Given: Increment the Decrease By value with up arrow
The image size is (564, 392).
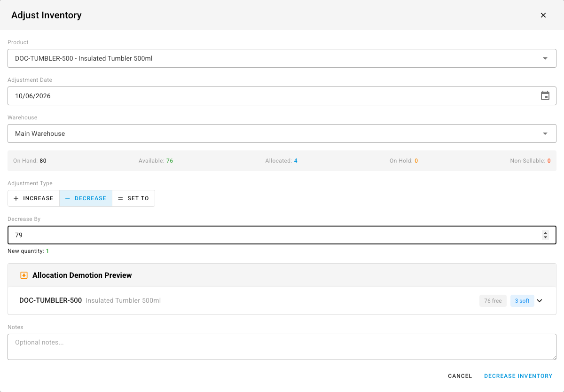Looking at the screenshot, I should 545,233.
